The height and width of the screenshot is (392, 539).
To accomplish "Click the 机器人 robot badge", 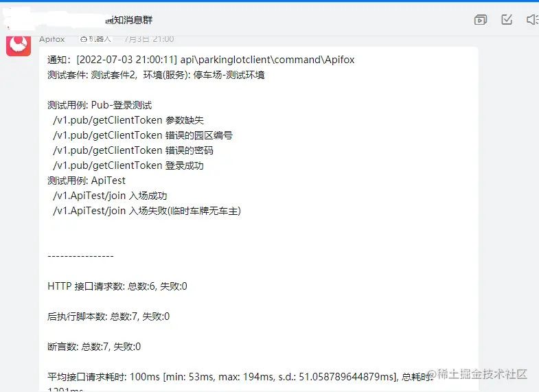I will pyautogui.click(x=96, y=39).
